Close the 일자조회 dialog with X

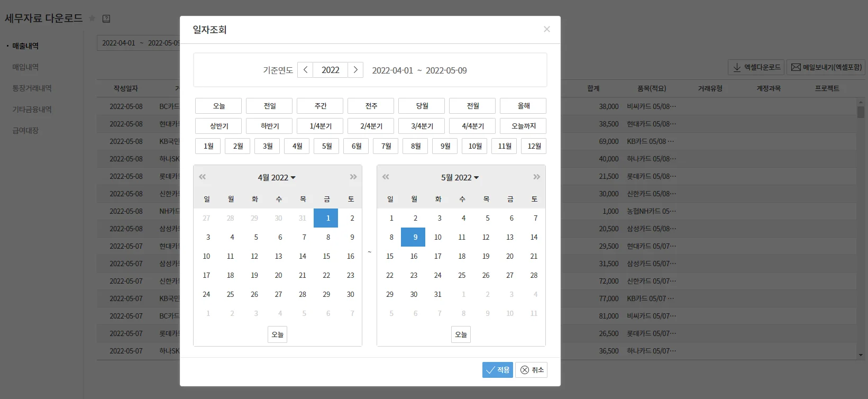547,29
